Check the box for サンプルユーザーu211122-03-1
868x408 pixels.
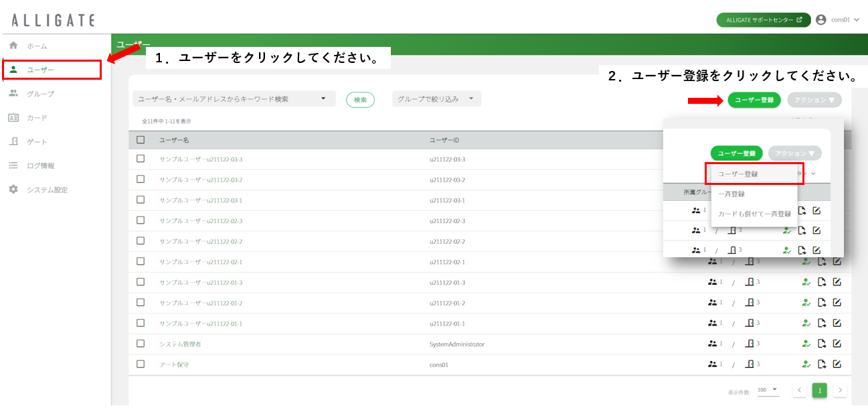point(141,200)
